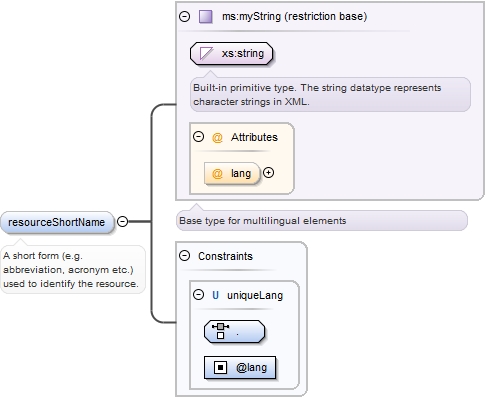The height and width of the screenshot is (398, 502).
Task: Select the dot selector node
Action: 234,332
